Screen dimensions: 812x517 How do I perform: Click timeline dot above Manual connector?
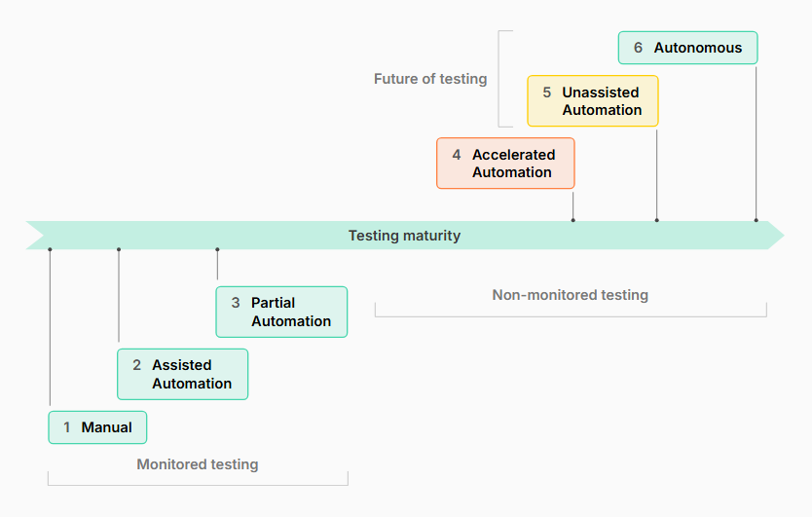(x=50, y=249)
